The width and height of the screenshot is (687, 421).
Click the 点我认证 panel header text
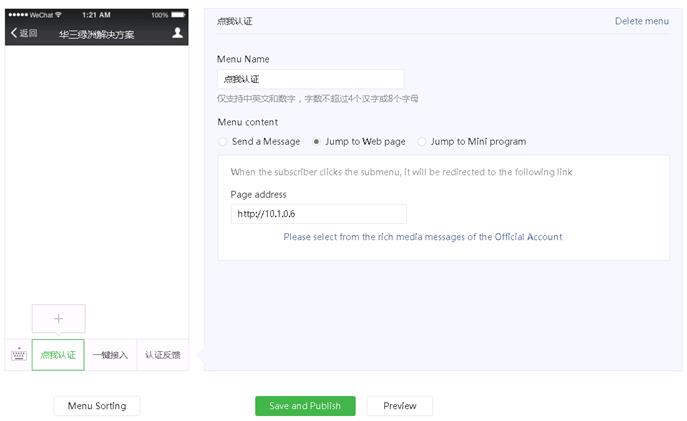[234, 21]
